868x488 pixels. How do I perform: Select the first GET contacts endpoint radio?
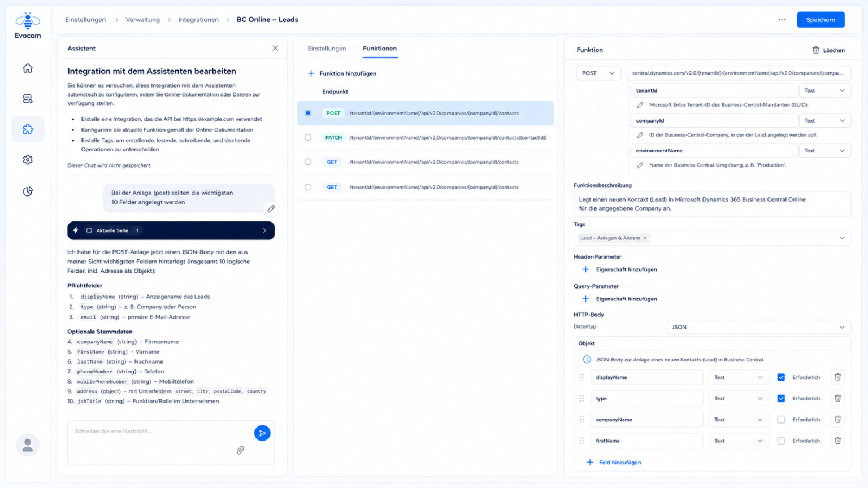308,162
